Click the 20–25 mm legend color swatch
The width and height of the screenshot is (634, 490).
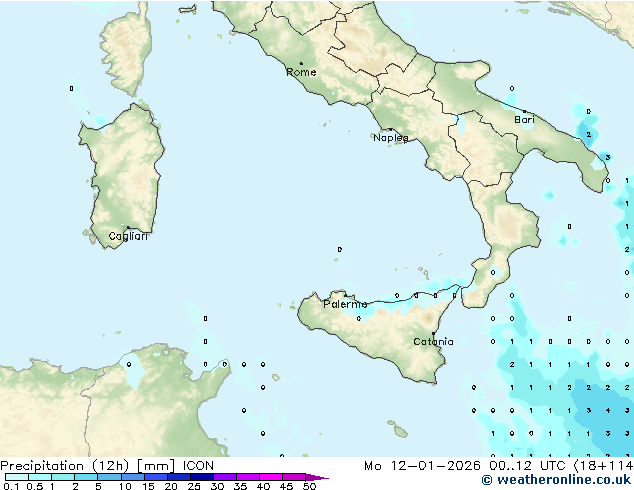click(x=178, y=477)
